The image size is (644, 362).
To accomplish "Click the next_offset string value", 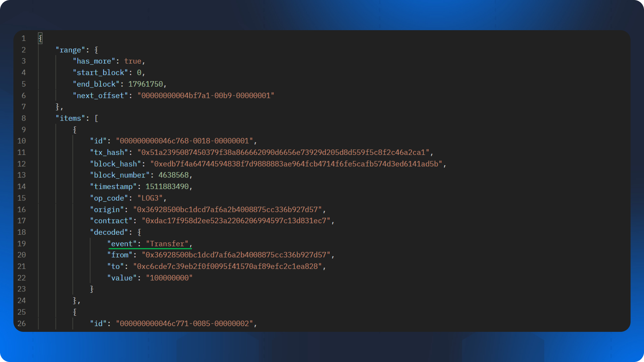I will click(206, 96).
